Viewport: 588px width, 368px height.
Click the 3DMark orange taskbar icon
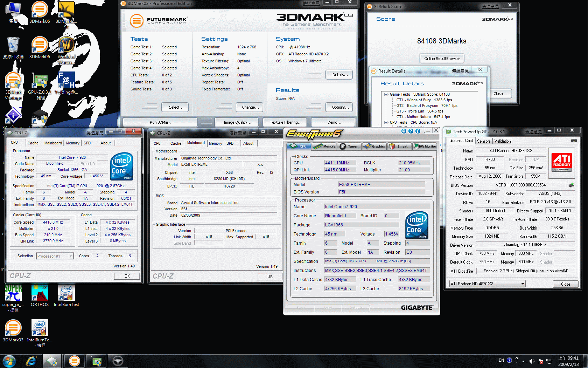click(75, 361)
